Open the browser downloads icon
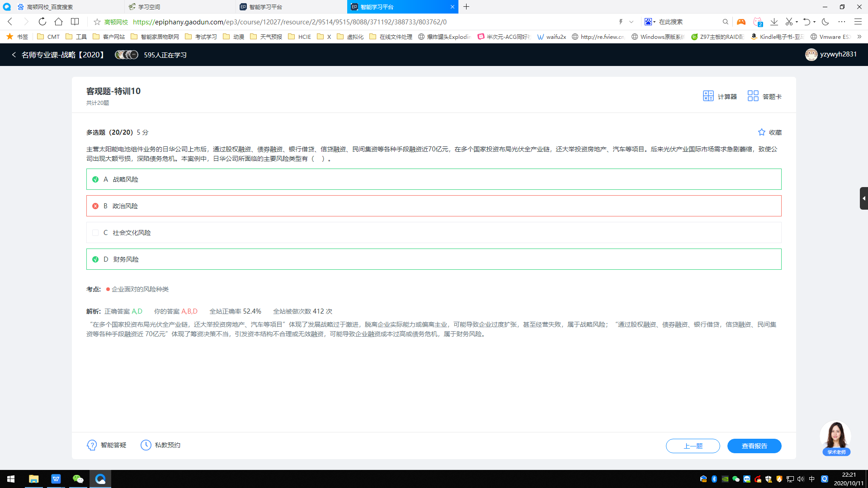Screen dimensions: 868x488 tap(774, 22)
